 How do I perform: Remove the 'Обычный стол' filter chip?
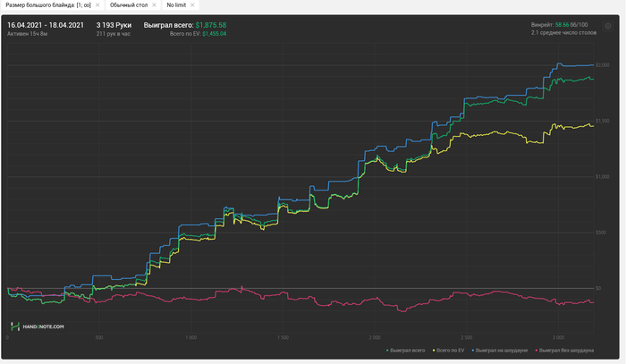pos(154,5)
